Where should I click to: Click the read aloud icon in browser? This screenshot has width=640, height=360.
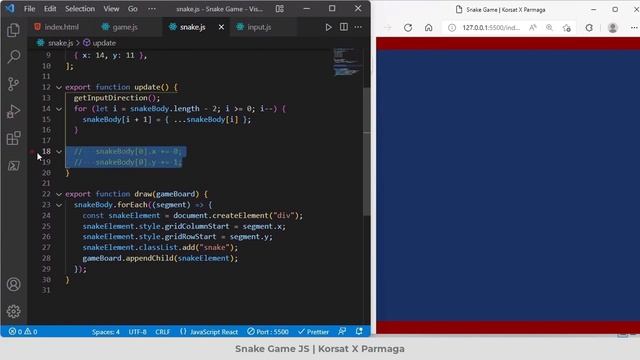click(x=533, y=28)
